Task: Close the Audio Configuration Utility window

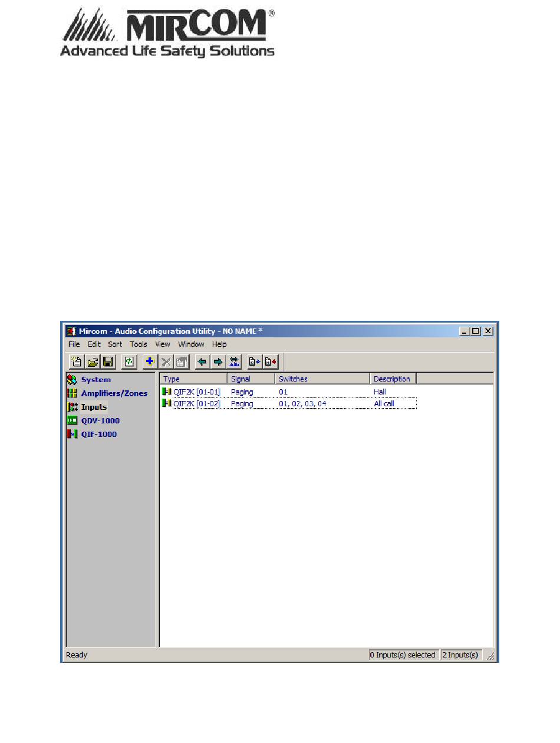Action: tap(487, 331)
